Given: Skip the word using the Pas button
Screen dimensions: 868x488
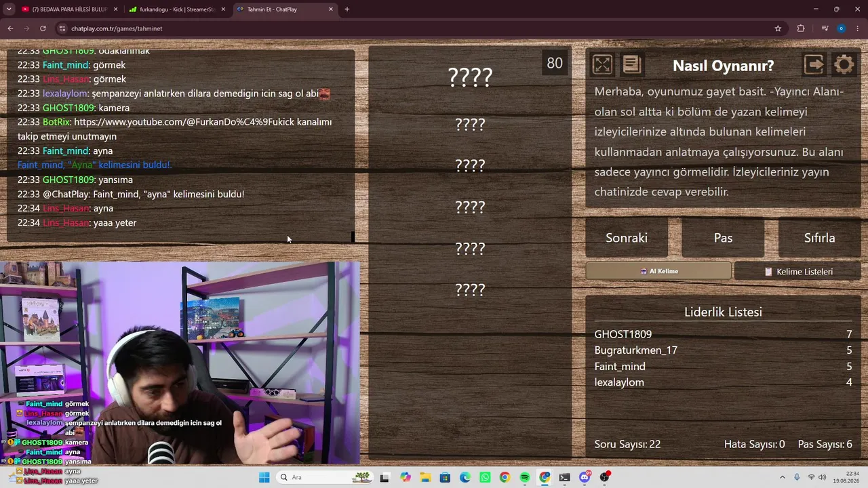Looking at the screenshot, I should pyautogui.click(x=723, y=238).
